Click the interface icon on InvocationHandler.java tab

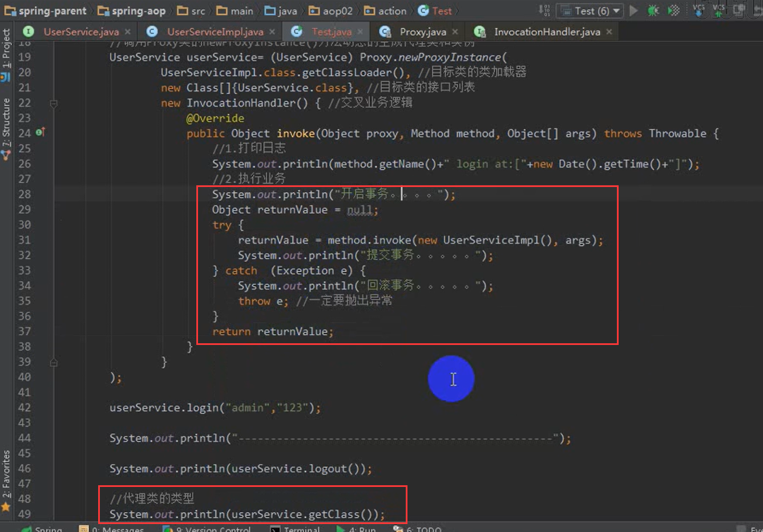[x=480, y=31]
